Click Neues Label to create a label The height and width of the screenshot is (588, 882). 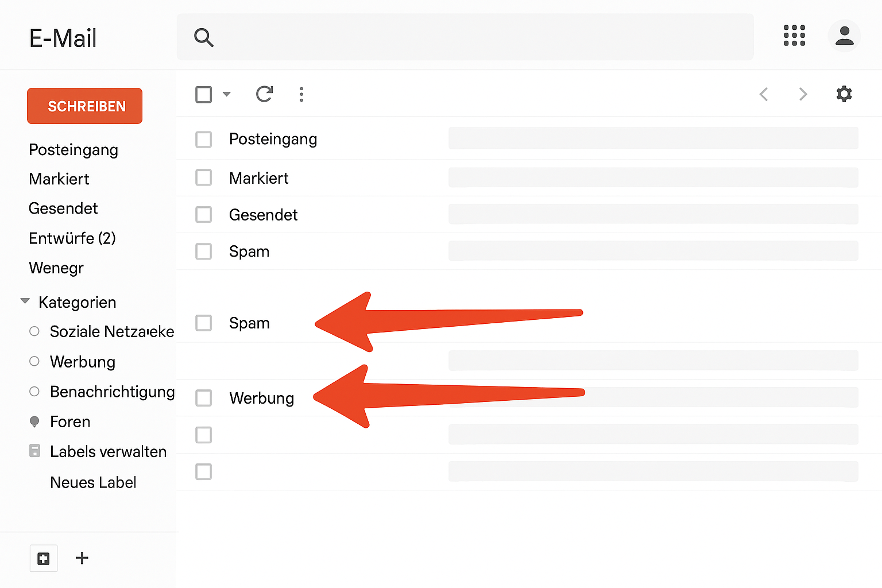click(x=93, y=482)
